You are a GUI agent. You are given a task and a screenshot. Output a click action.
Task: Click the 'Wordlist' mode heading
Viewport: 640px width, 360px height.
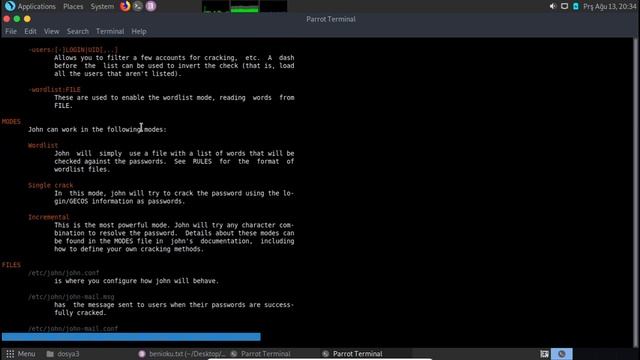[x=43, y=145]
